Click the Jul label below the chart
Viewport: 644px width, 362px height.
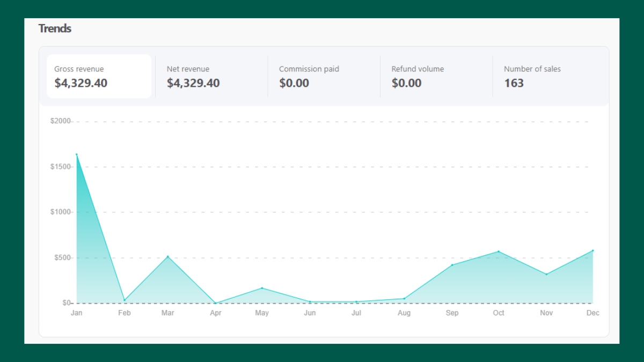point(356,313)
